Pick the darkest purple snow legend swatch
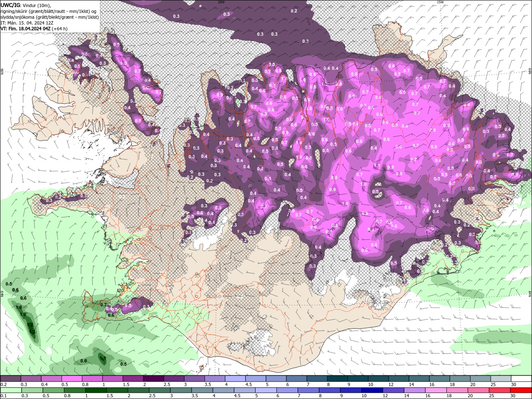Image resolution: width=532 pixels, height=399 pixels. click(x=153, y=379)
